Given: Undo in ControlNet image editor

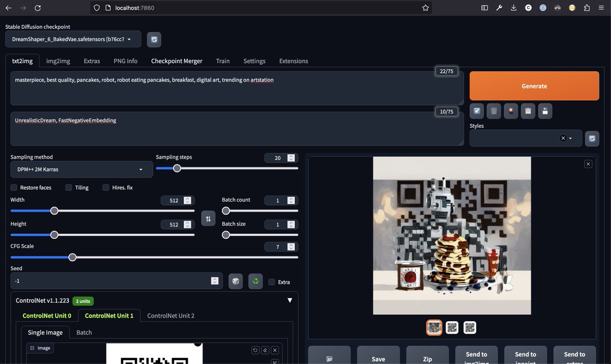Looking at the screenshot, I should click(255, 350).
